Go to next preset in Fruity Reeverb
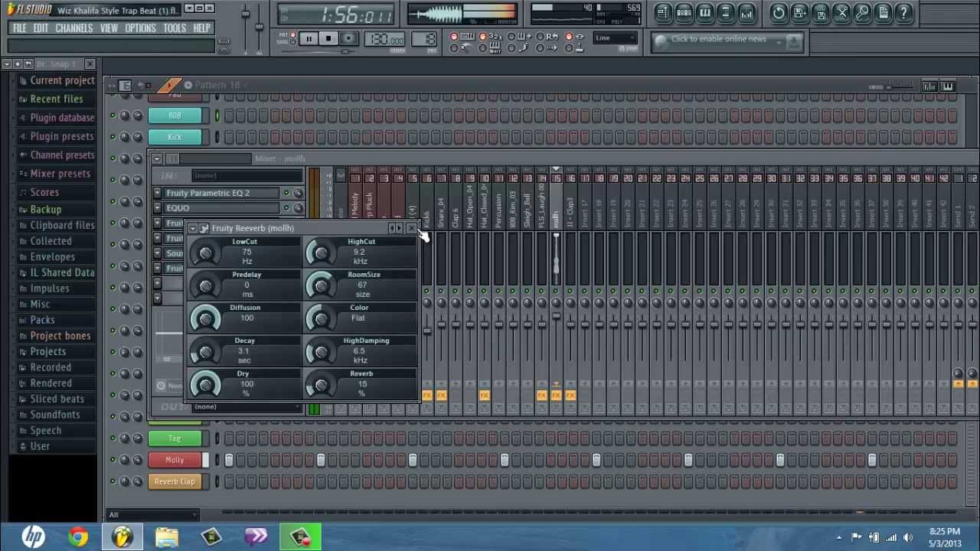 pos(399,228)
